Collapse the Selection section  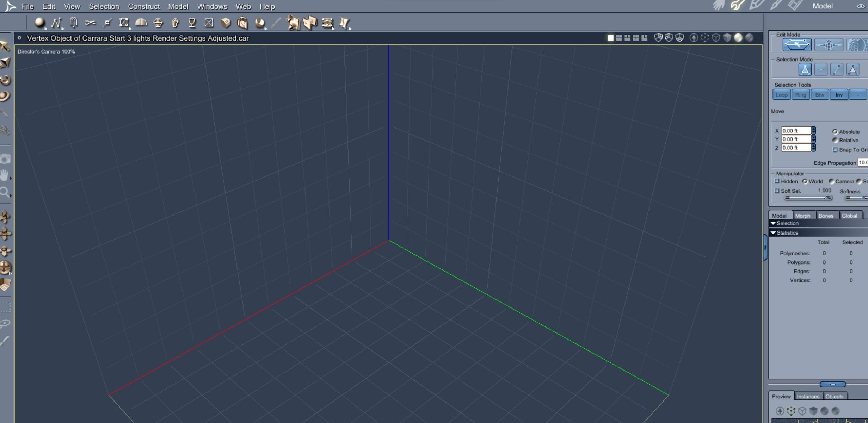773,223
